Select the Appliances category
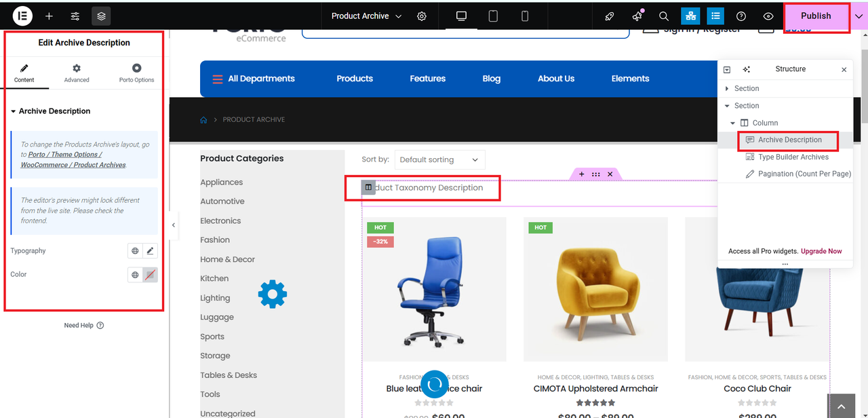 tap(221, 183)
